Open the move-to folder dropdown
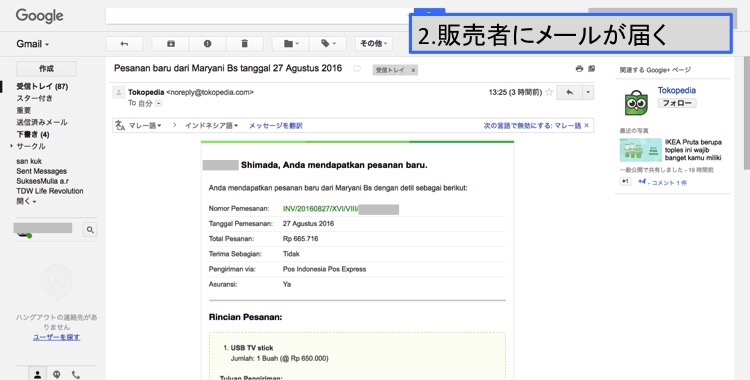Viewport: 750px width, 380px height. pyautogui.click(x=291, y=44)
